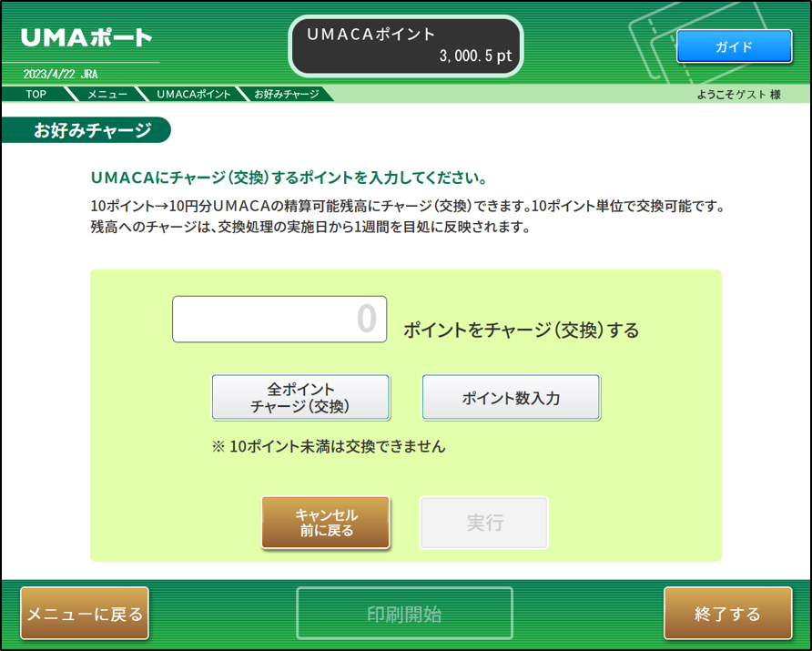Click the greyed-out 実行 button

coord(483,523)
